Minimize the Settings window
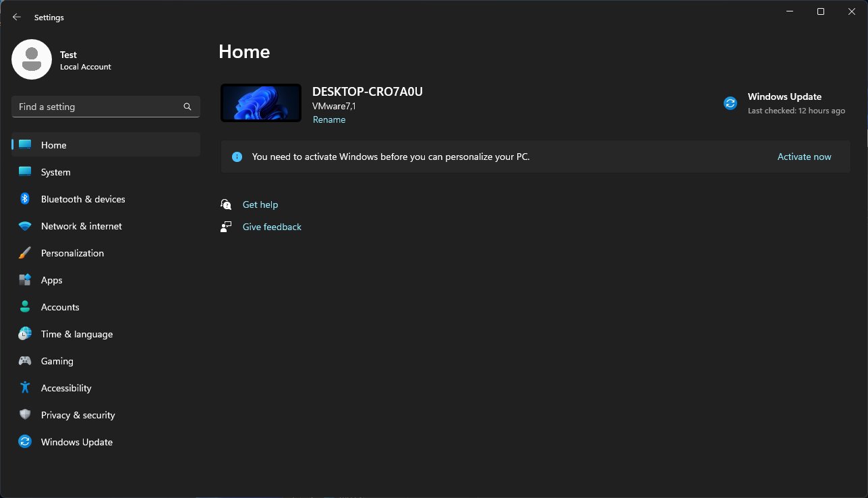868x498 pixels. point(790,11)
